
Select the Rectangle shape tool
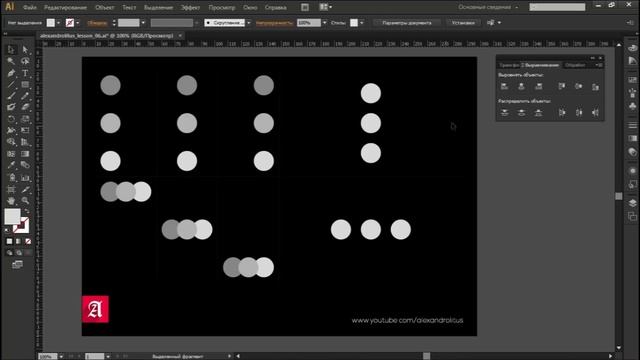pyautogui.click(x=25, y=84)
